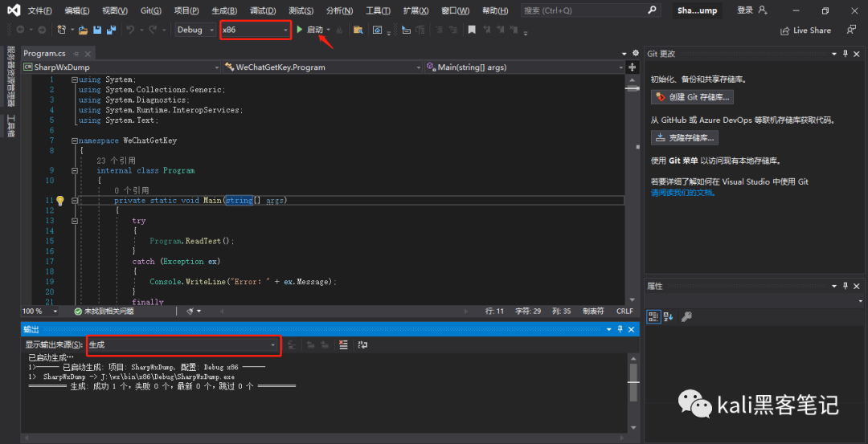Click the 登录 sign-in button

point(744,10)
